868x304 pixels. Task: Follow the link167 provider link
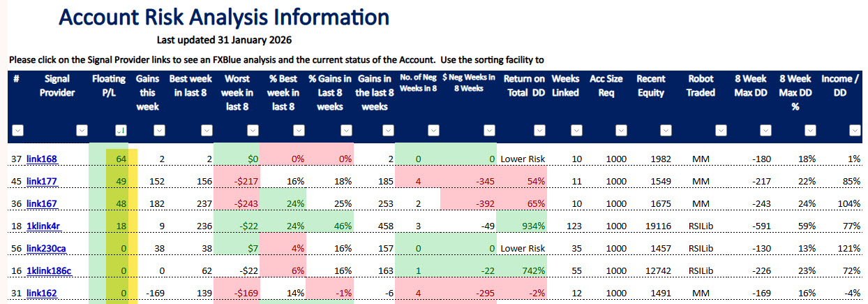(41, 203)
